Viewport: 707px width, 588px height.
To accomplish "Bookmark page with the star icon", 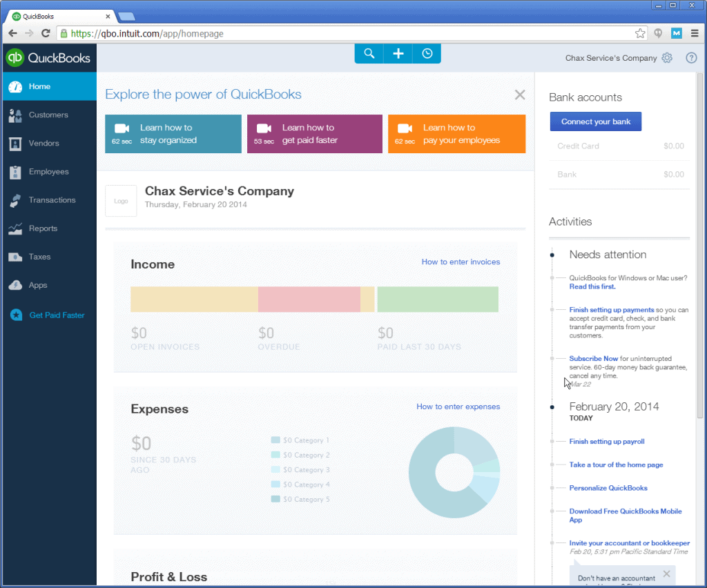I will [640, 33].
